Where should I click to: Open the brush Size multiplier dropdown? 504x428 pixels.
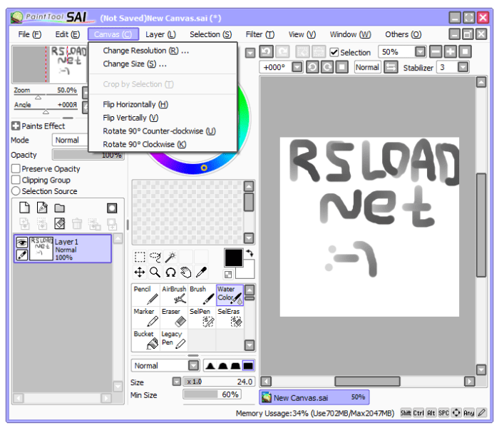pyautogui.click(x=177, y=382)
